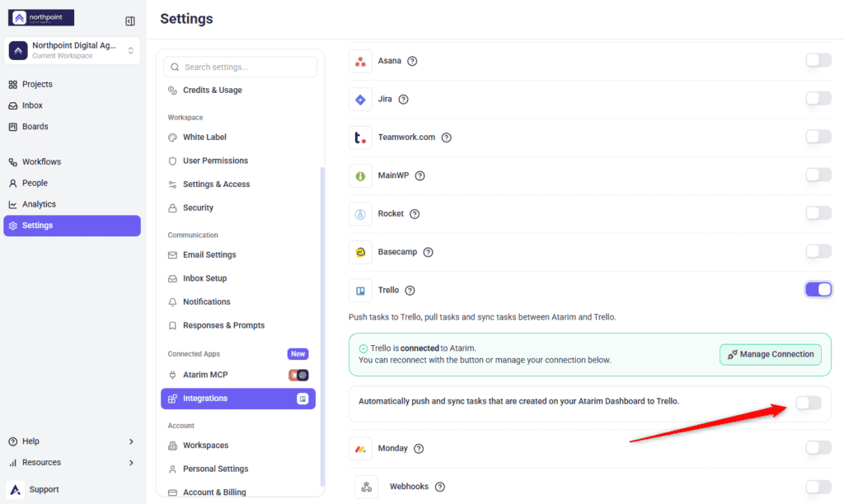Image resolution: width=844 pixels, height=504 pixels.
Task: Enable the Teamwork.com integration toggle
Action: (x=818, y=137)
